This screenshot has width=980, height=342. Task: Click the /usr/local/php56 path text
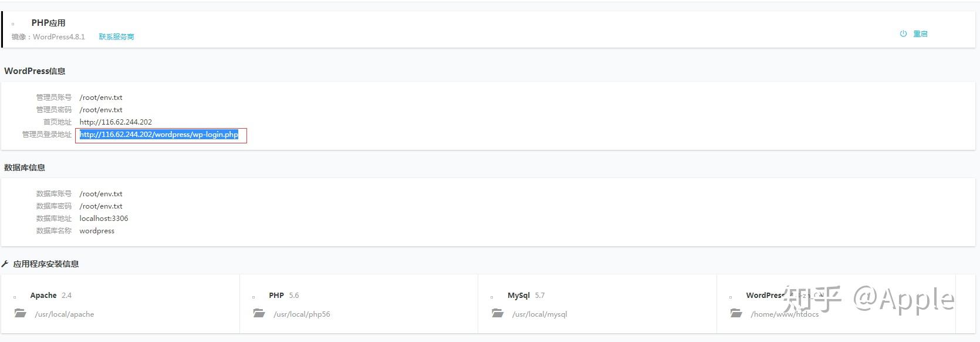(302, 314)
